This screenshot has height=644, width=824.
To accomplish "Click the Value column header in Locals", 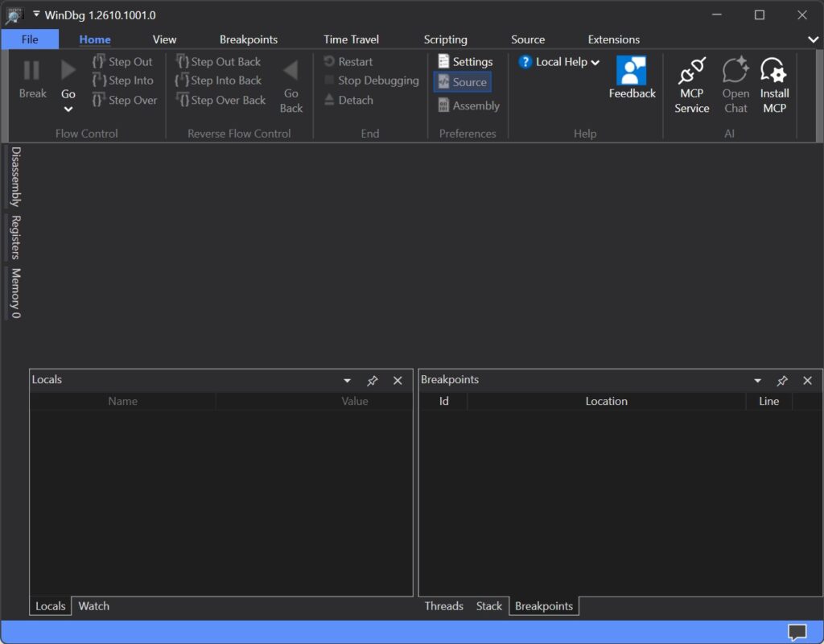I will tap(354, 401).
